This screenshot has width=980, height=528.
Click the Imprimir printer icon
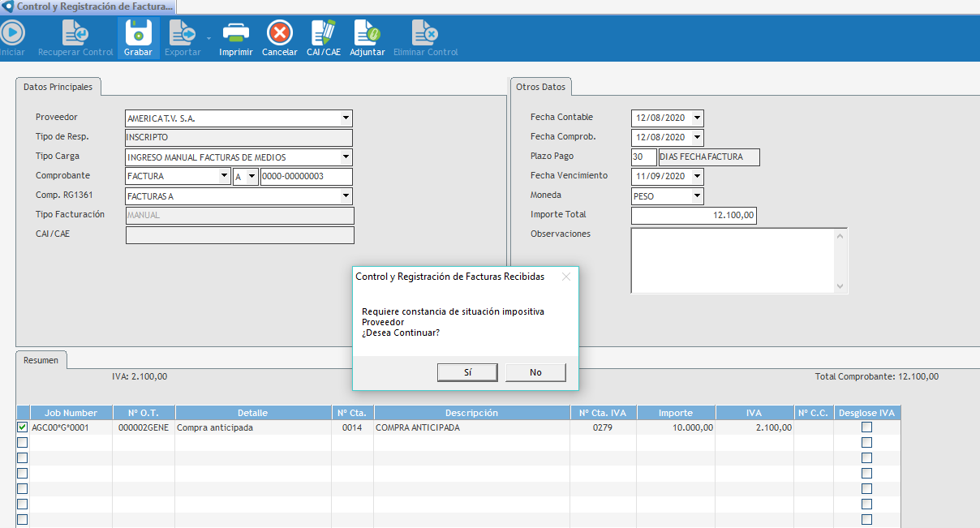(x=235, y=33)
